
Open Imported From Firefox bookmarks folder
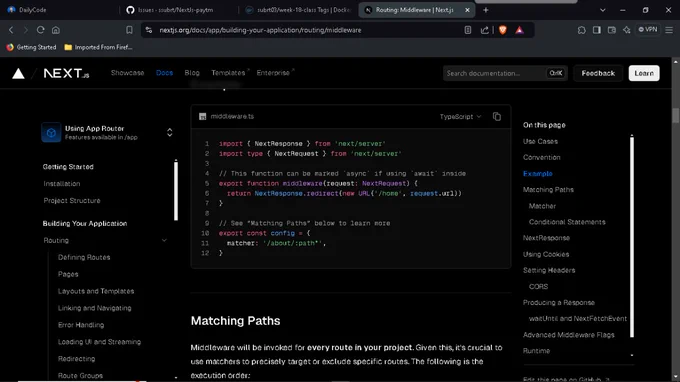(x=98, y=47)
